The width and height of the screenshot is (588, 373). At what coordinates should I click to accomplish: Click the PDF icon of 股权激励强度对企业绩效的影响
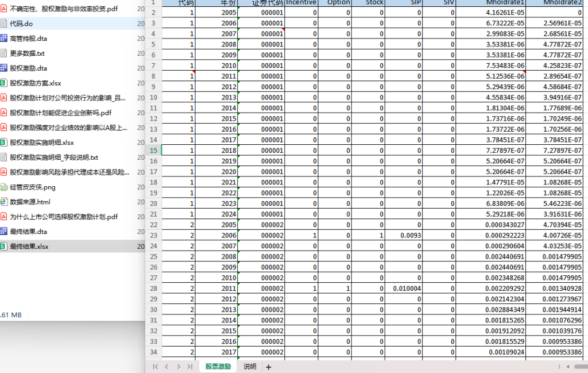click(x=3, y=128)
